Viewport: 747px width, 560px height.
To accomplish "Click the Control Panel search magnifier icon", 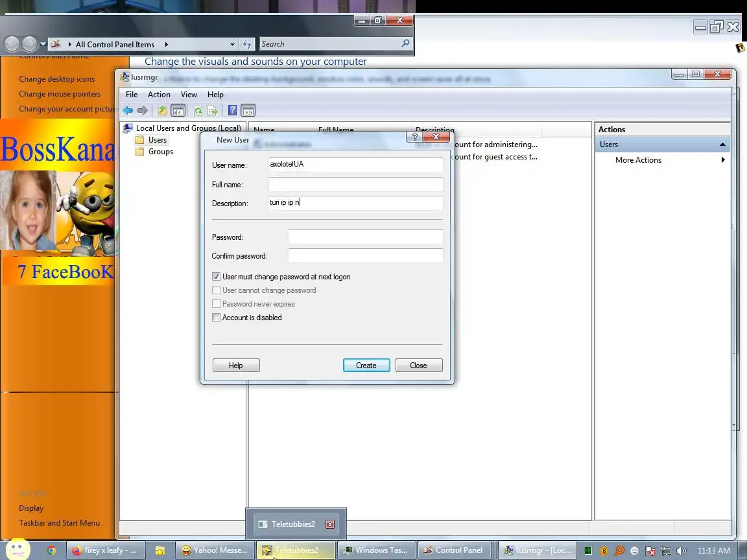I will click(x=405, y=43).
